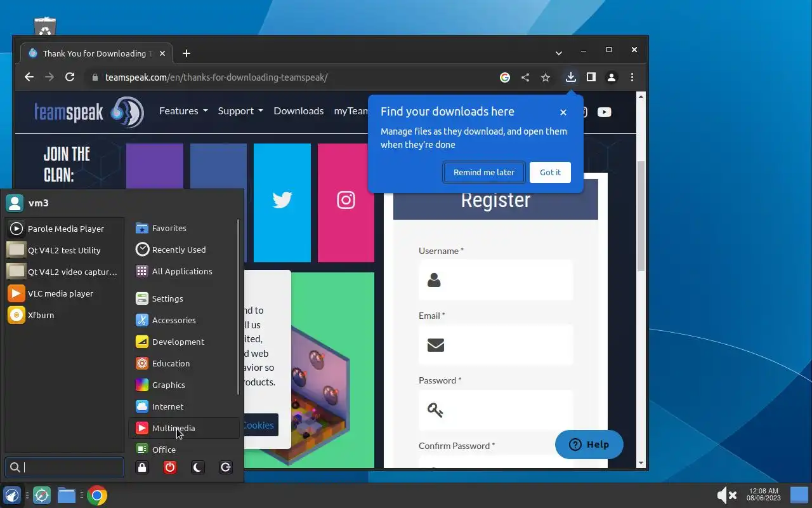The height and width of the screenshot is (508, 812).
Task: Open the Settings category
Action: coord(184,298)
